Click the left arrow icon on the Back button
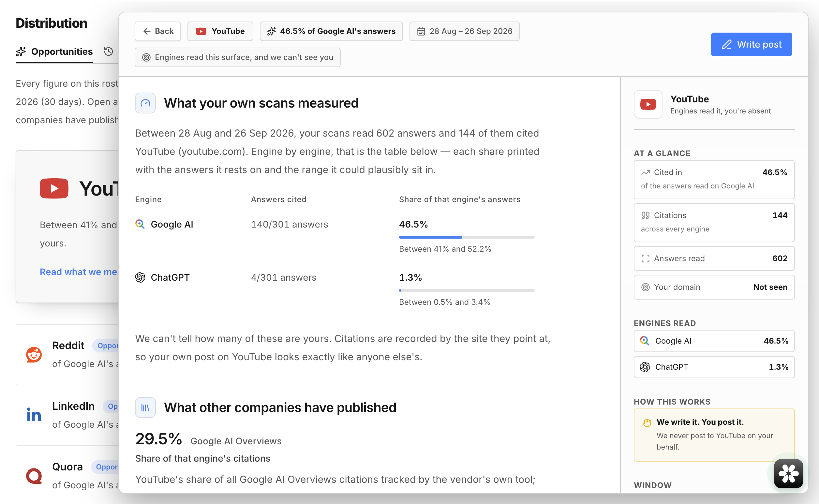Viewport: 819px width, 504px height. (x=147, y=31)
